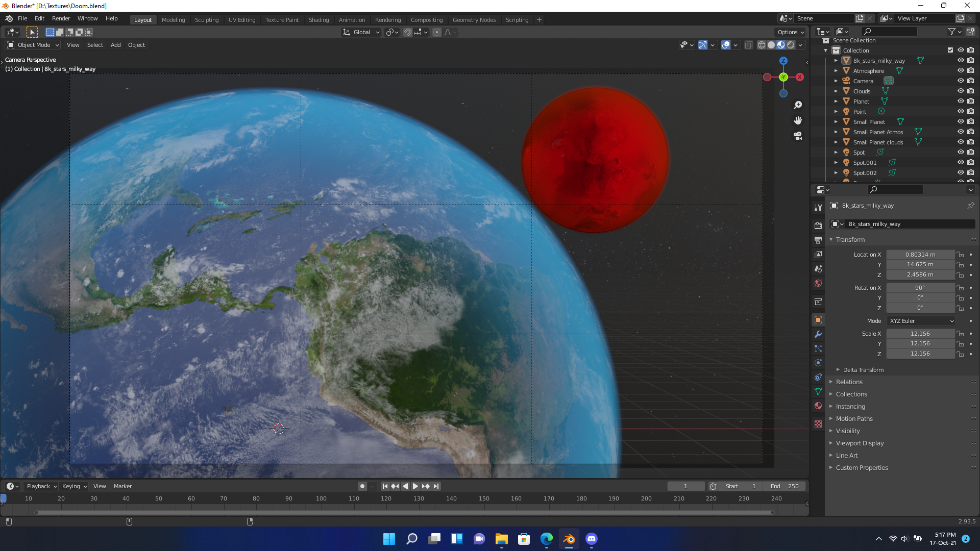Open the Render menu
The image size is (980, 551).
tap(61, 18)
